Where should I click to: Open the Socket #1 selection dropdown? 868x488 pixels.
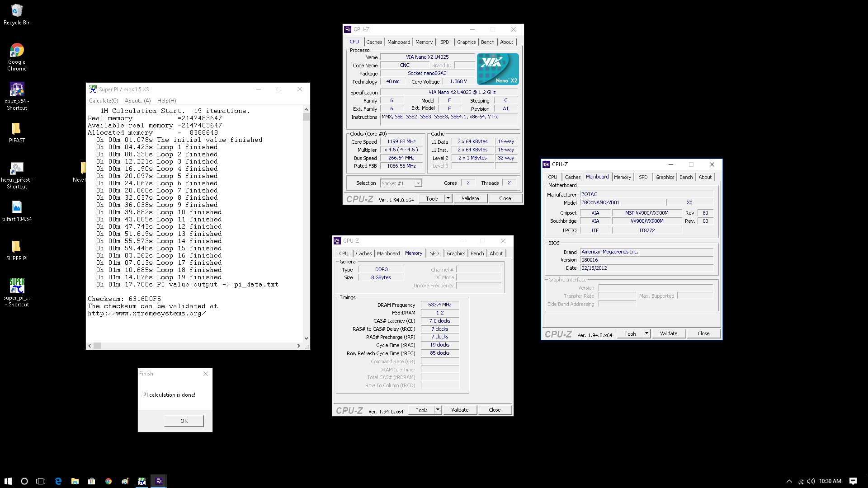pyautogui.click(x=418, y=183)
